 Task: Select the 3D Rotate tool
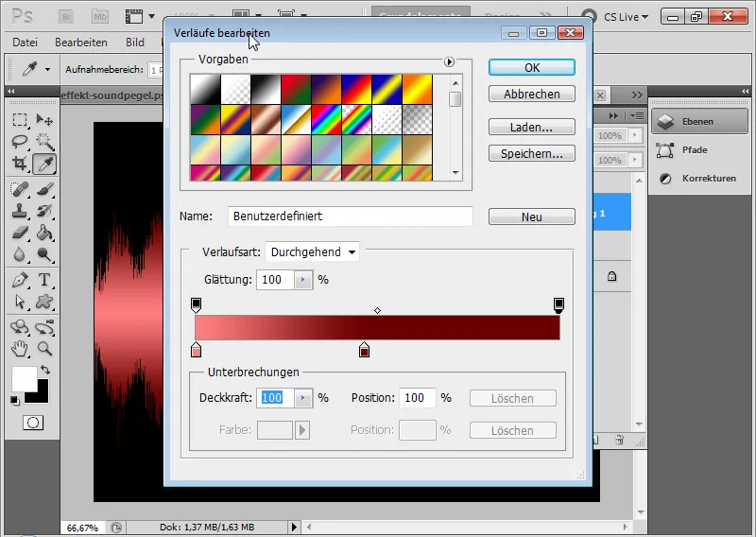pyautogui.click(x=20, y=327)
